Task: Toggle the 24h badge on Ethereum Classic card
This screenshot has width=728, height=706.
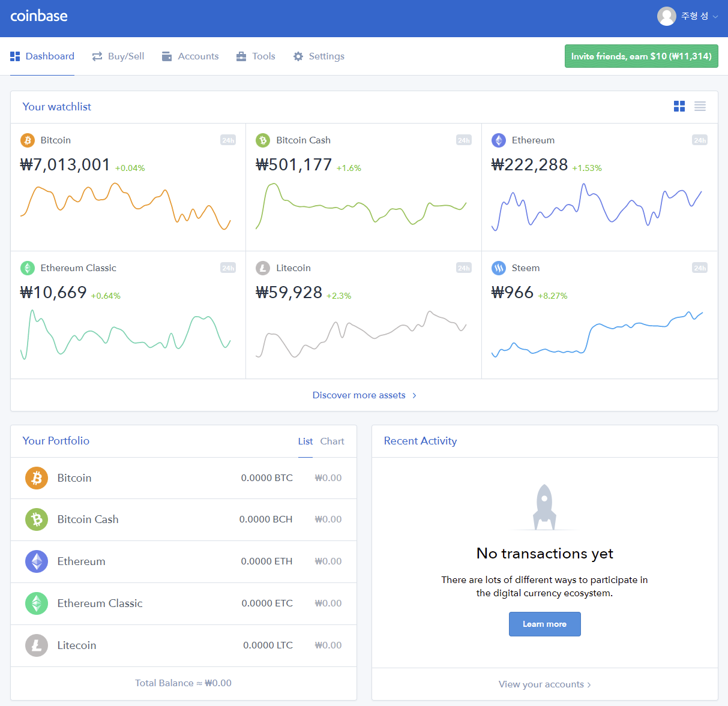Action: click(228, 268)
